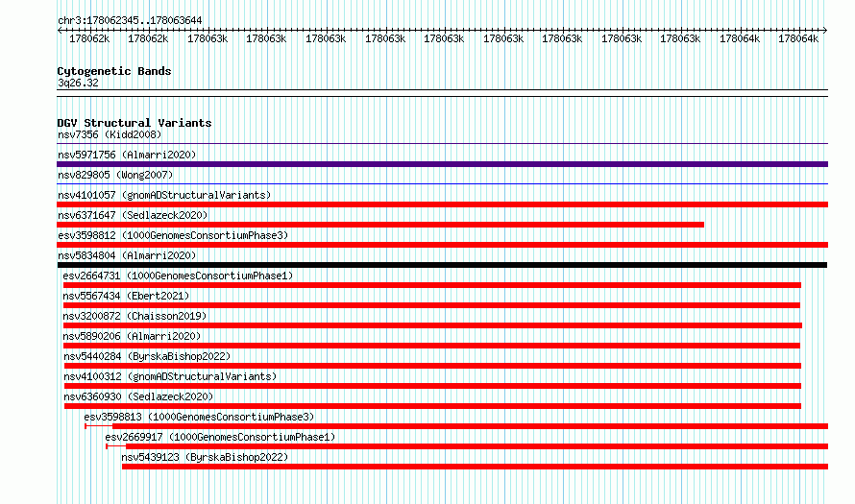Image resolution: width=855 pixels, height=504 pixels.
Task: Click the thin blue line under nsv829805
Action: pyautogui.click(x=442, y=184)
